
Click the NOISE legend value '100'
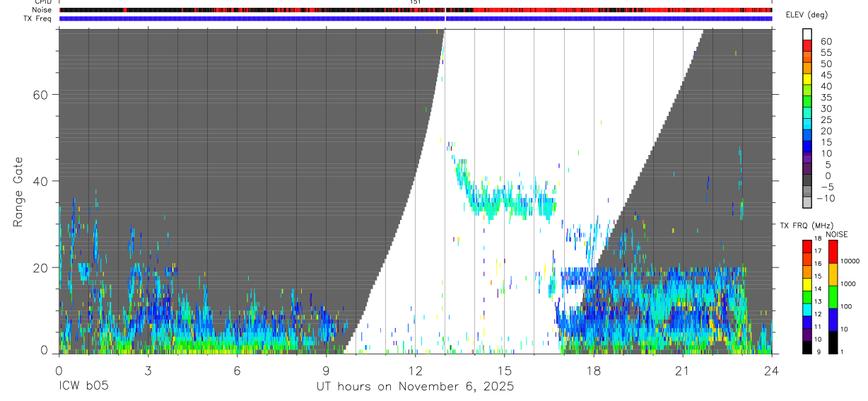847,306
